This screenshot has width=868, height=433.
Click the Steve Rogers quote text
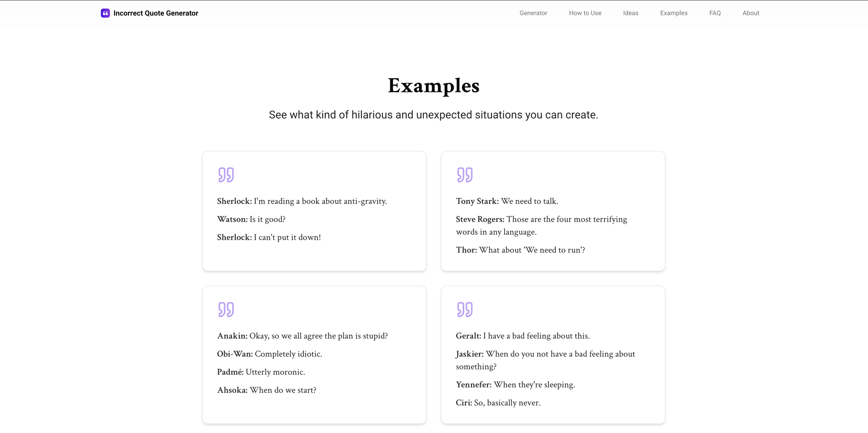click(x=541, y=225)
